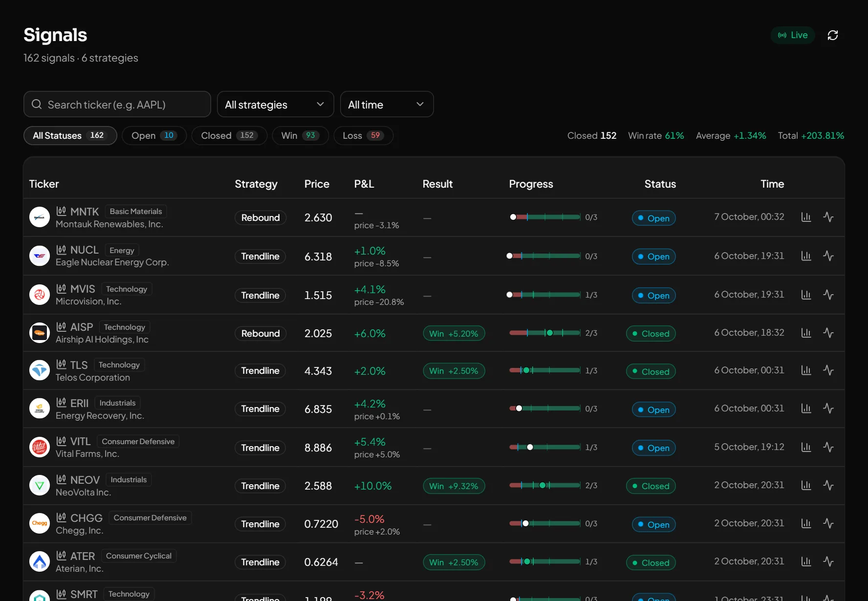Click progress bar for VITL row
The width and height of the screenshot is (868, 601).
(x=545, y=447)
